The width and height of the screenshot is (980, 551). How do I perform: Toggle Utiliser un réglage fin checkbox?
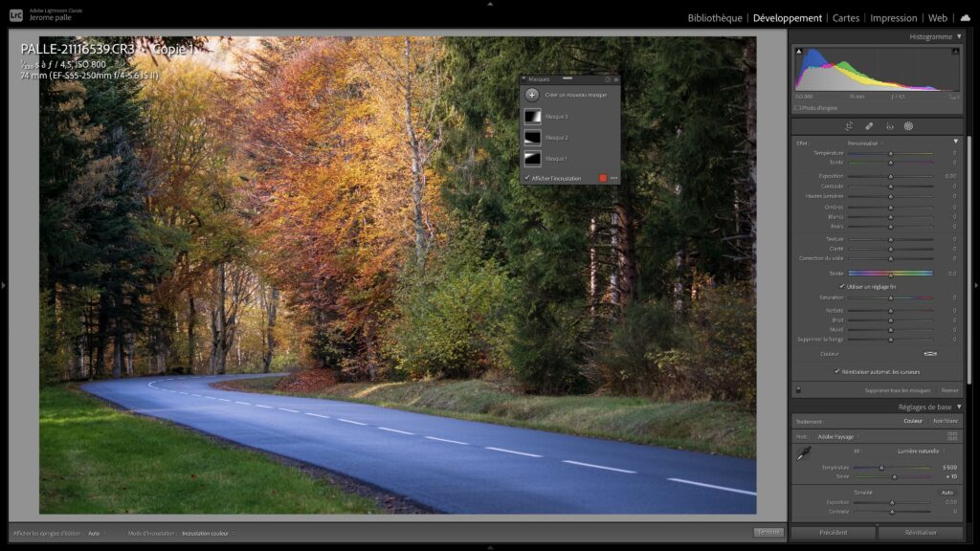pos(842,286)
